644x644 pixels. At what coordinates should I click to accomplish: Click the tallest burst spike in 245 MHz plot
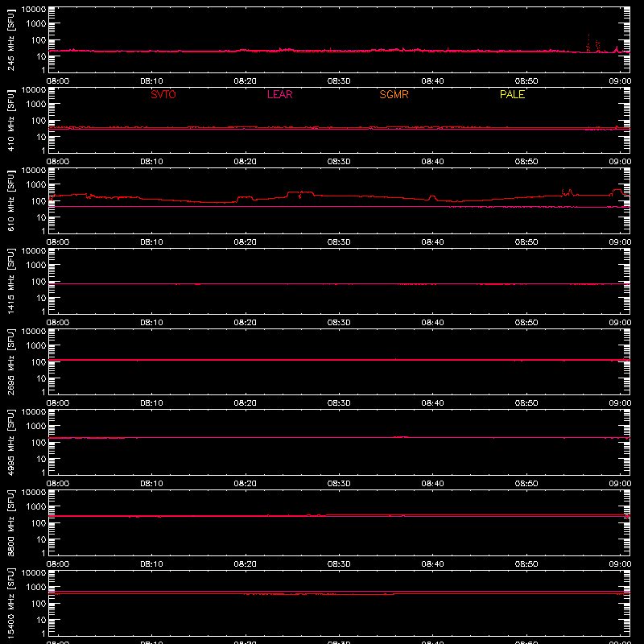coord(588,43)
